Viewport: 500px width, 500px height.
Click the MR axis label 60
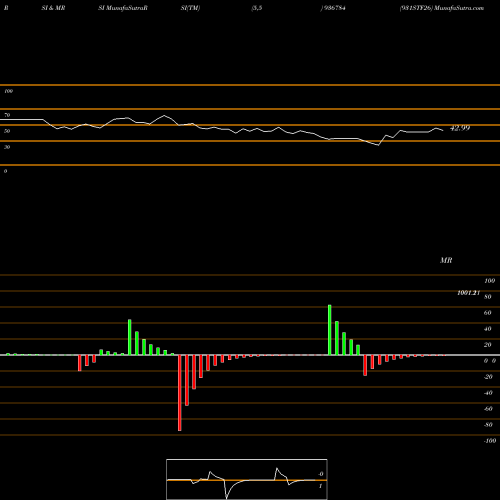coord(487,313)
